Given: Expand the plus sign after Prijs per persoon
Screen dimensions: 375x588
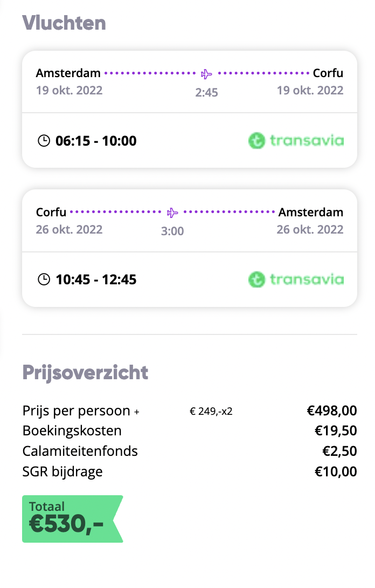Looking at the screenshot, I should (137, 412).
